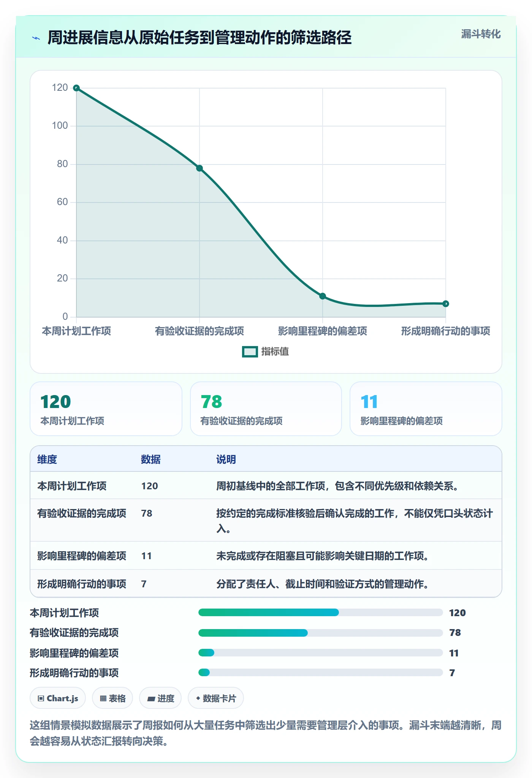
Task: Click the 说明 column header
Action: click(226, 459)
